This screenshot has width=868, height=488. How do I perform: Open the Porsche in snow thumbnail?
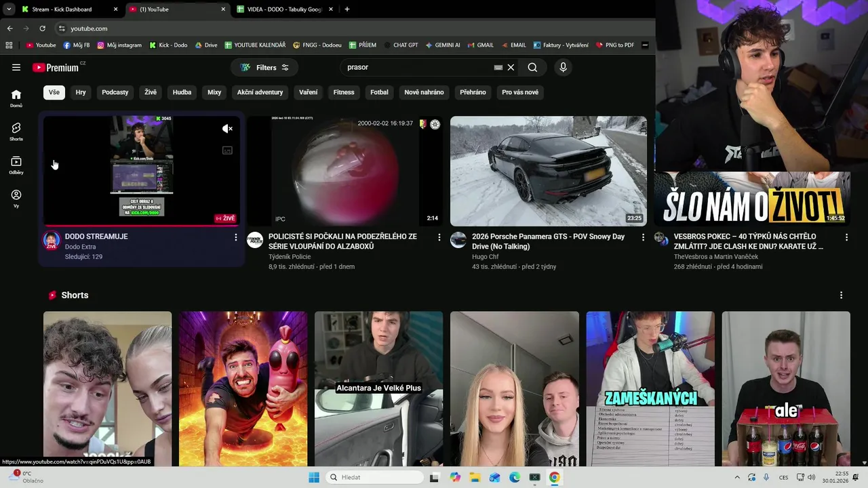tap(549, 171)
